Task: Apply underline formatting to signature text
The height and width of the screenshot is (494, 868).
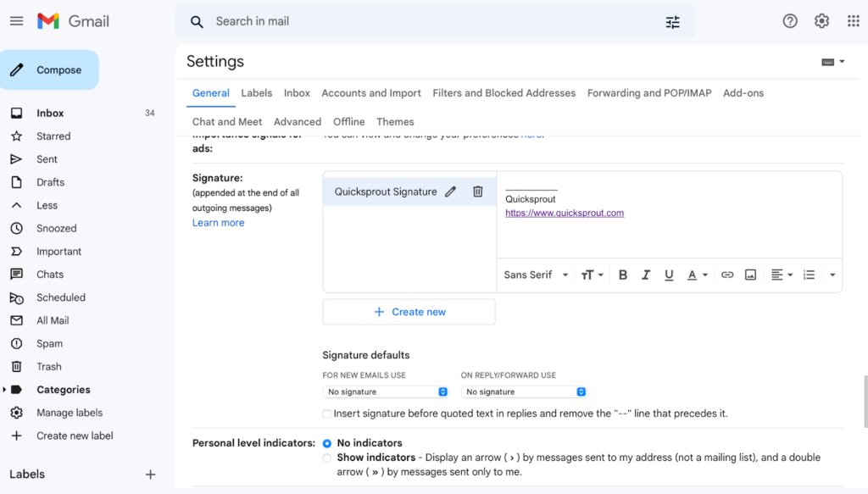Action: [669, 275]
